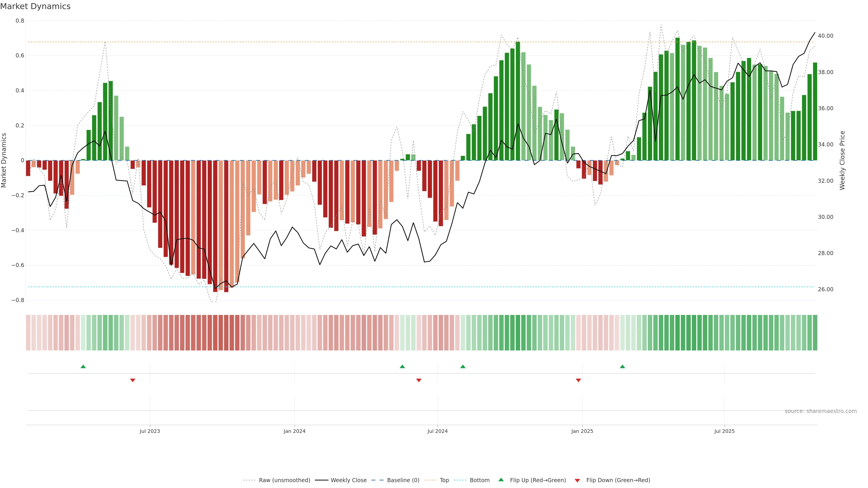Click the flip-up triangle just after Jul 2024
This screenshot has width=868, height=488.
point(463,366)
